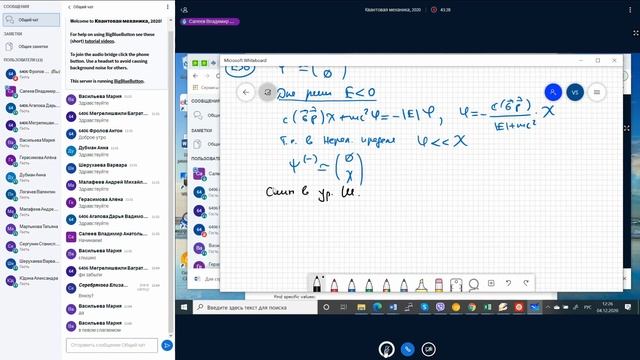
Task: Select user Мартынова Татьяна in user list
Action: pyautogui.click(x=31, y=229)
